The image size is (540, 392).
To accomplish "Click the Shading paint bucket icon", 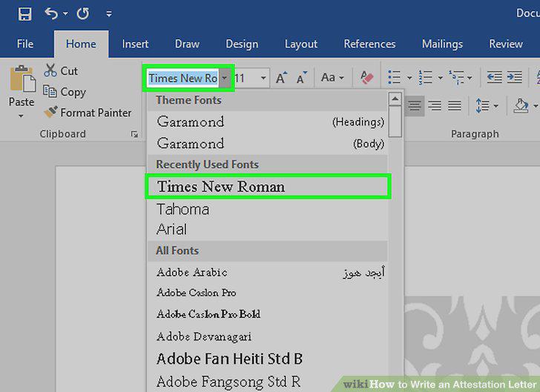I will (x=521, y=105).
